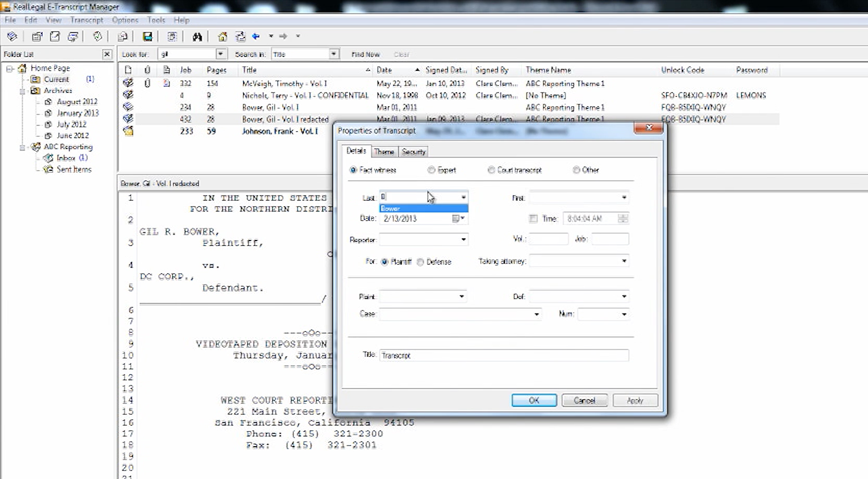Image resolution: width=868 pixels, height=479 pixels.
Task: Open the Transcript menu
Action: (x=86, y=20)
